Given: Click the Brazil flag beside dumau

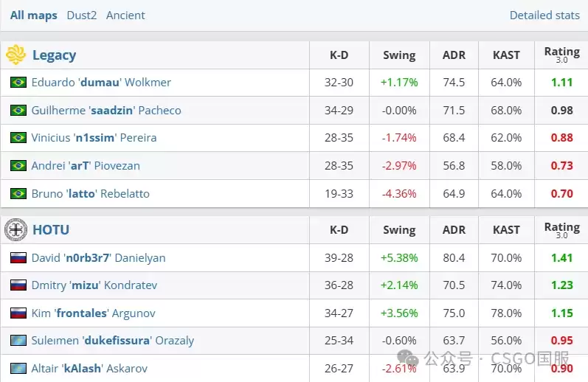Looking at the screenshot, I should (x=18, y=82).
